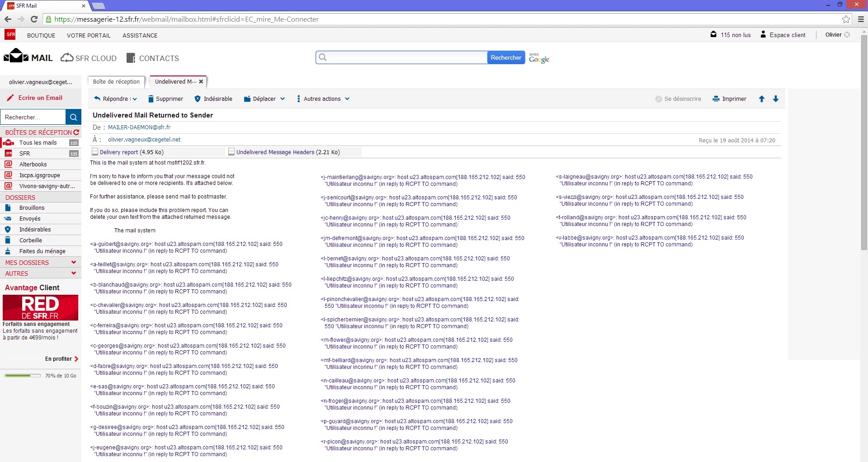Click the previous message up arrow
Image resolution: width=868 pixels, height=462 pixels.
[762, 99]
